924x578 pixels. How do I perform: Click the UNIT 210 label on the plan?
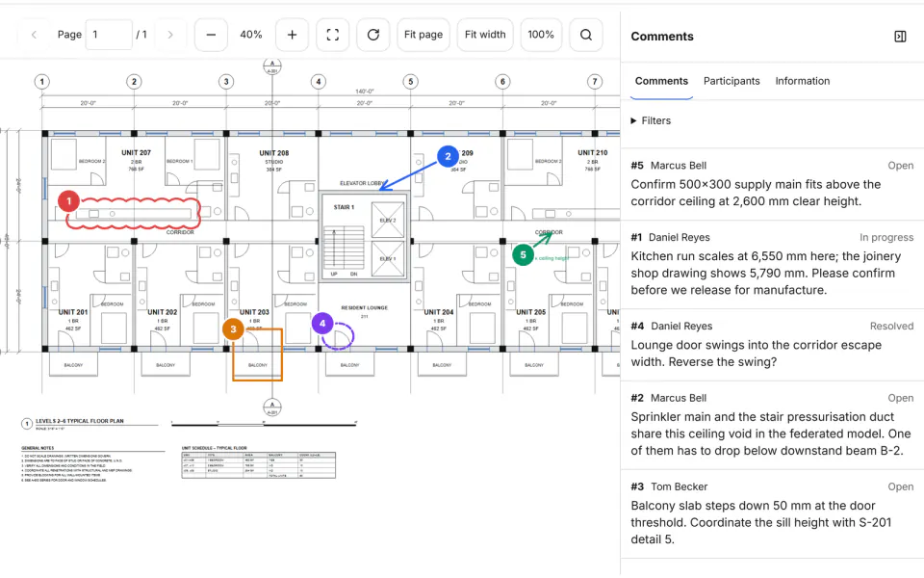[x=592, y=153]
